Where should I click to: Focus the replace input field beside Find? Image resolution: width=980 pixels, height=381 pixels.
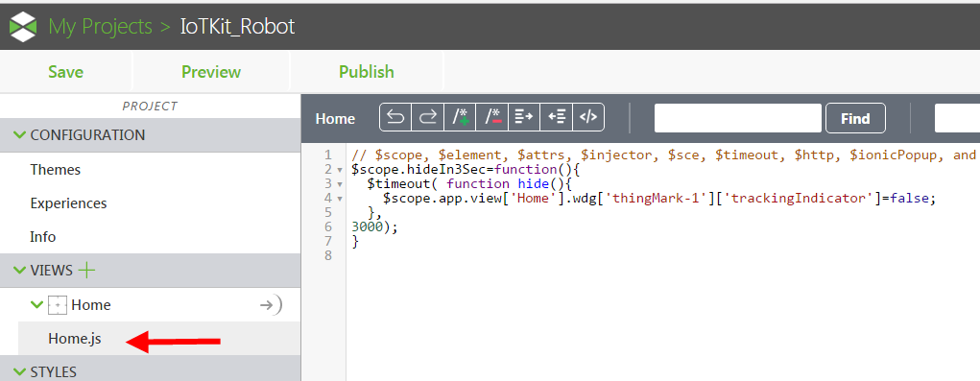(x=957, y=118)
